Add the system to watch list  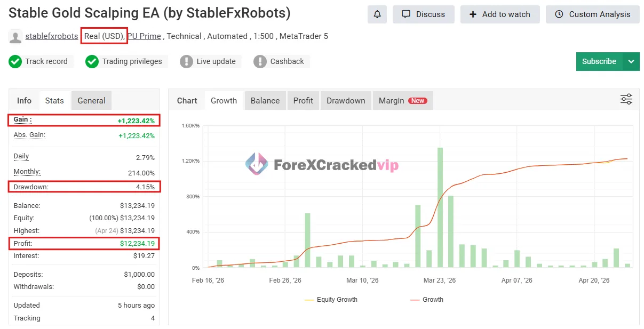(500, 14)
